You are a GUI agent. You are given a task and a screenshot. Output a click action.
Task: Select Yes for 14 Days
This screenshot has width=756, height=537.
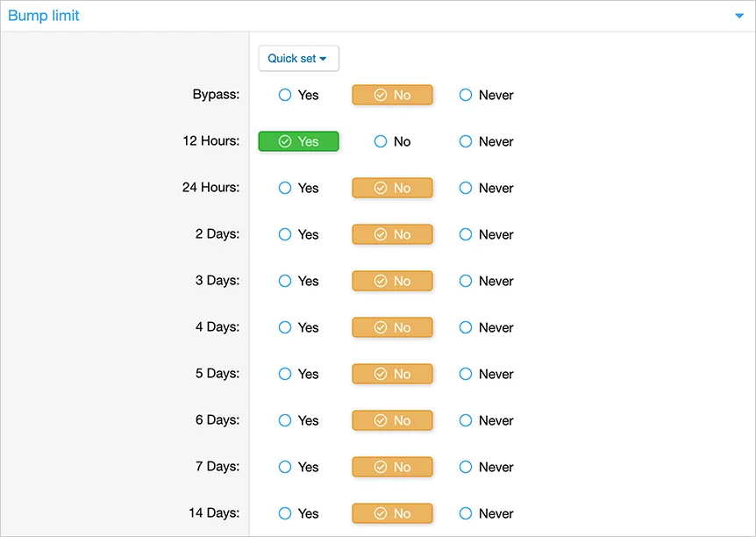click(285, 513)
